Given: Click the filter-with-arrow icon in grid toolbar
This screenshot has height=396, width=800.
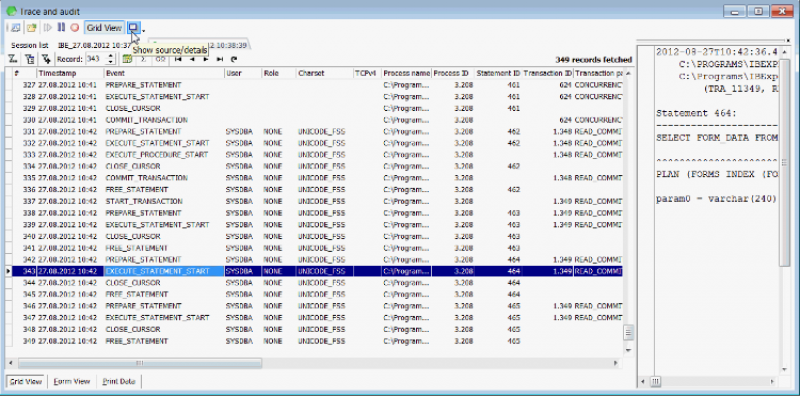Looking at the screenshot, I should pos(46,59).
